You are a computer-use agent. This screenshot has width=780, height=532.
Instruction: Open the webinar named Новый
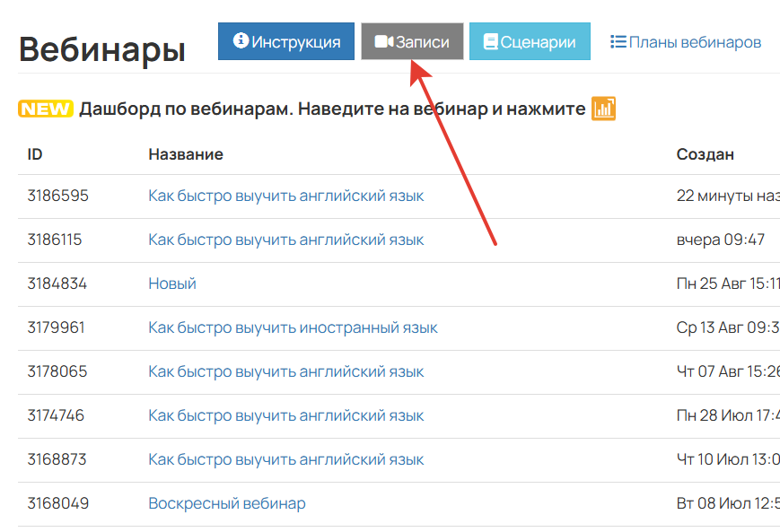click(x=172, y=283)
